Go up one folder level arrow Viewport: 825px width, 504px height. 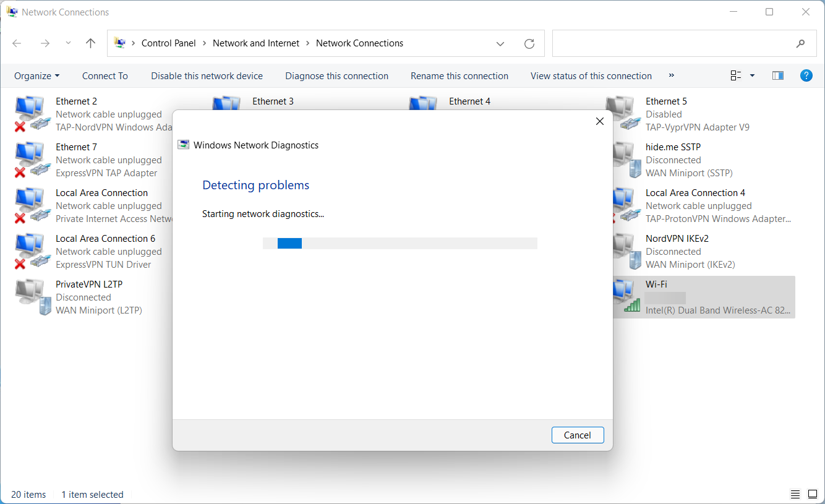[x=91, y=43]
